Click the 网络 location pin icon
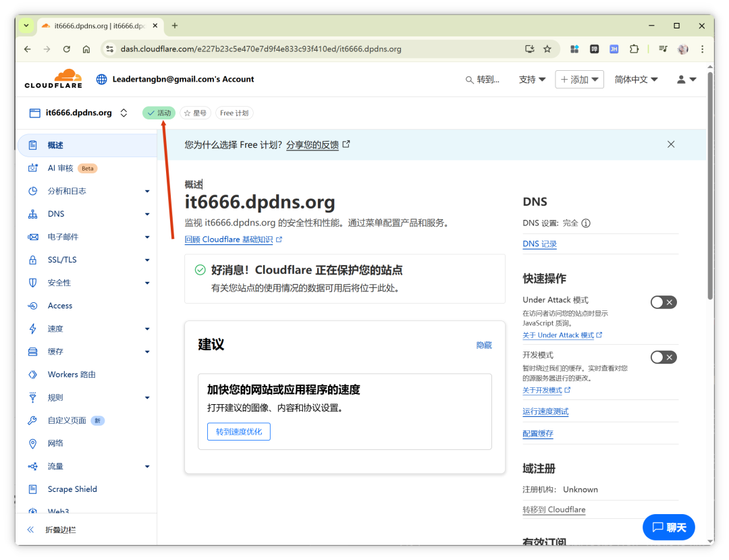 [32, 443]
